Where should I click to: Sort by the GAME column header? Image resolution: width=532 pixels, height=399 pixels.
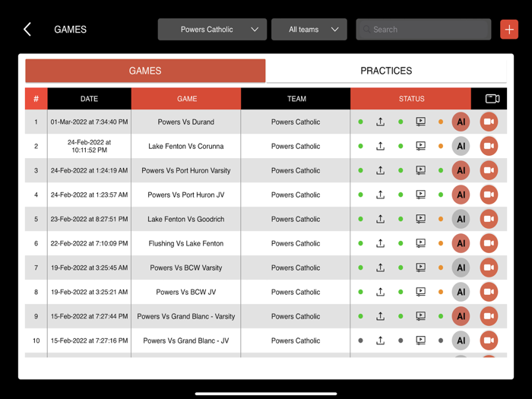[186, 99]
